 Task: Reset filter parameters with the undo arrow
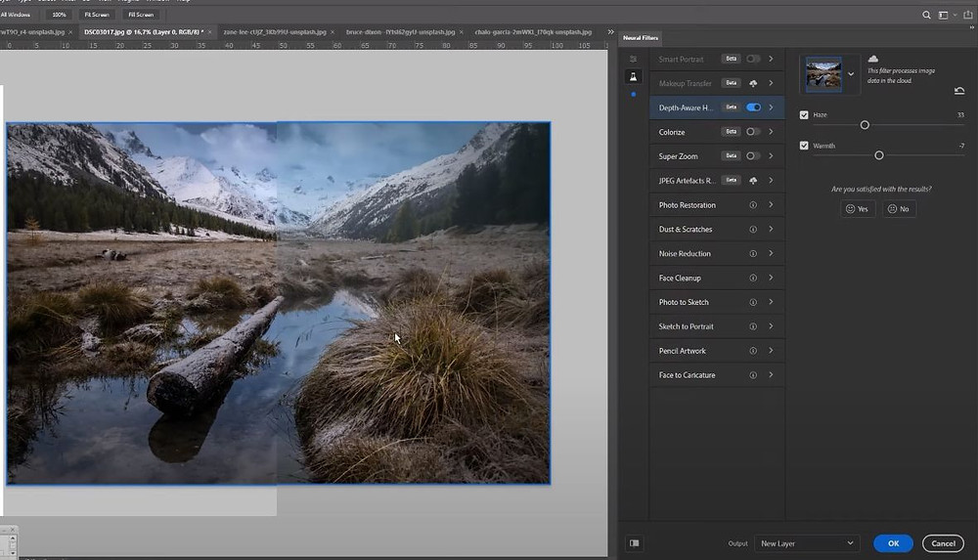point(959,91)
